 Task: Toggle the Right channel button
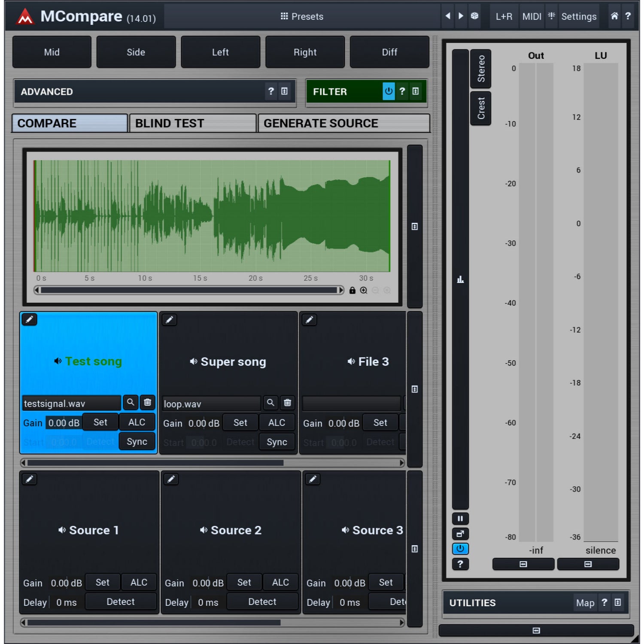coord(305,52)
